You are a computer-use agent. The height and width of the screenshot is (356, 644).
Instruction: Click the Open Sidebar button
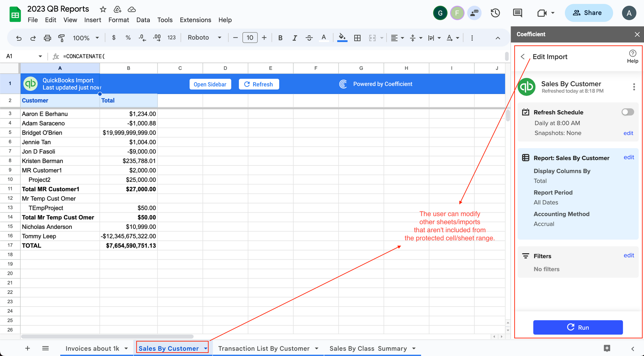[210, 84]
